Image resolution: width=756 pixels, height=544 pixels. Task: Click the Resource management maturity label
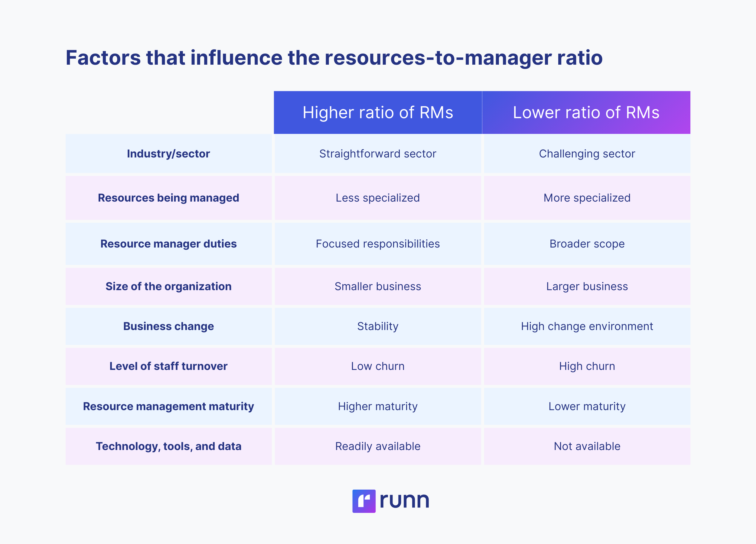coord(168,406)
